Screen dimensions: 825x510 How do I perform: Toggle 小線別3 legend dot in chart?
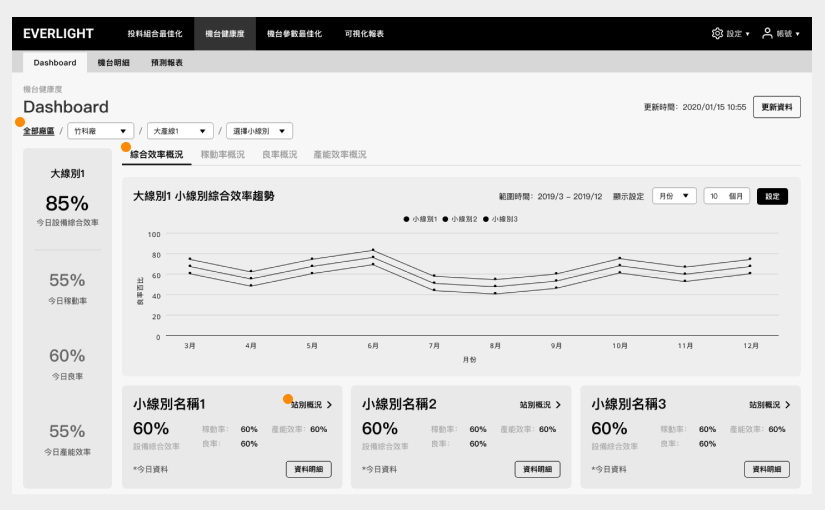tap(486, 219)
